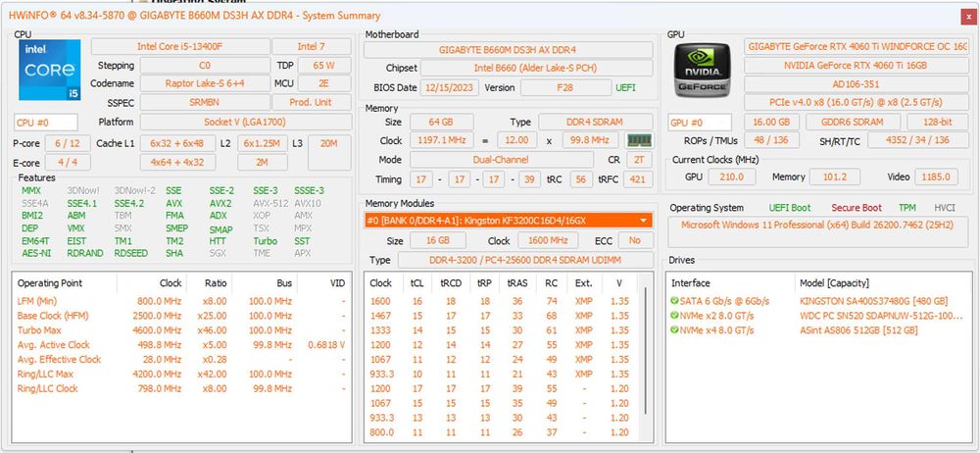Click the tRFC 421 value

637,179
